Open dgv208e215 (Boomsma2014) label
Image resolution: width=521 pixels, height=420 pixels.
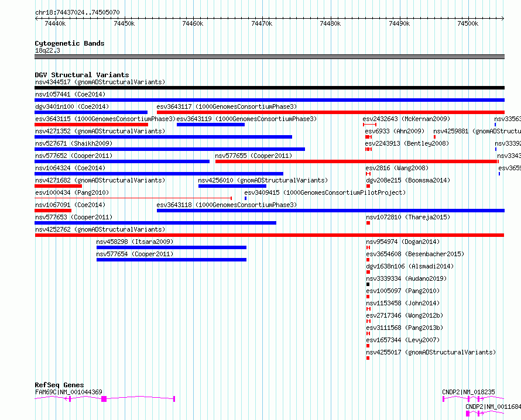(408, 180)
